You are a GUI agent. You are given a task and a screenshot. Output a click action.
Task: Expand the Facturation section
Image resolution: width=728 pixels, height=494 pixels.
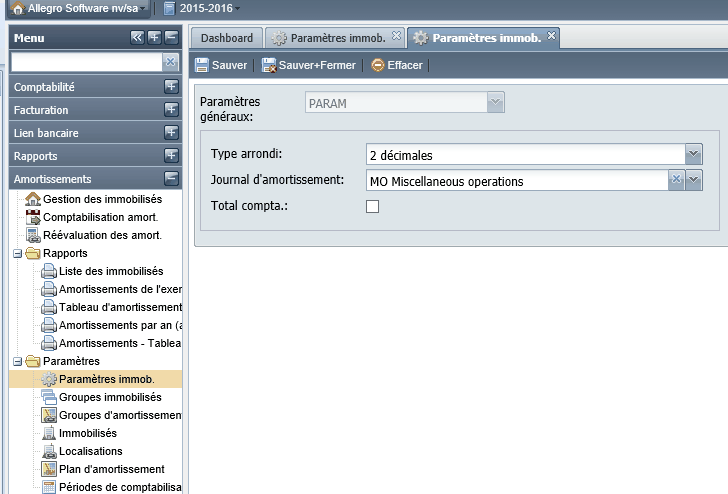pos(171,110)
